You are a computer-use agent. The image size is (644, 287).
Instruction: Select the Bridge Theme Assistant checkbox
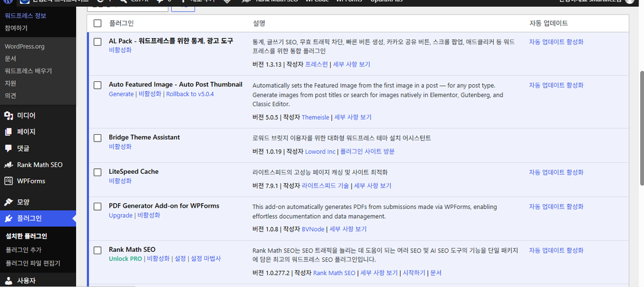pos(97,138)
